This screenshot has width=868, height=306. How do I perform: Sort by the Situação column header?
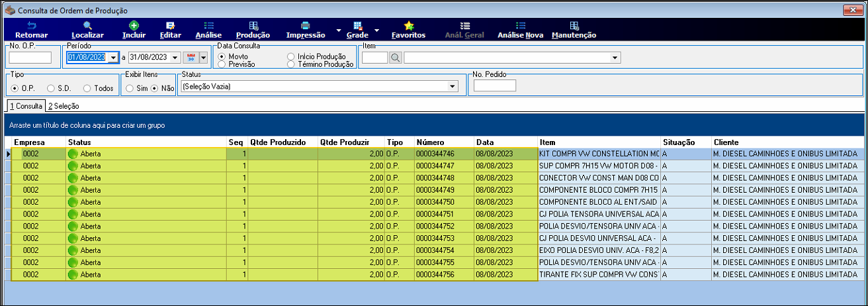coord(685,142)
